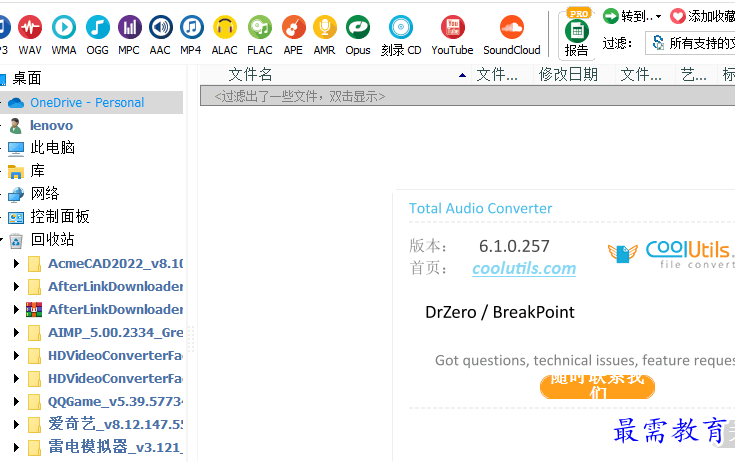This screenshot has width=735, height=462.
Task: Convert to MP4 using toolbar icon
Action: 191,28
